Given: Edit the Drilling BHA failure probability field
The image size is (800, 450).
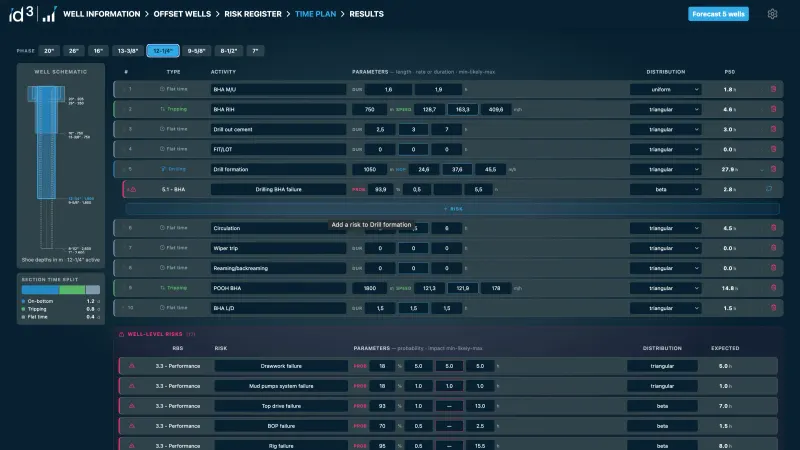Looking at the screenshot, I should pyautogui.click(x=381, y=189).
